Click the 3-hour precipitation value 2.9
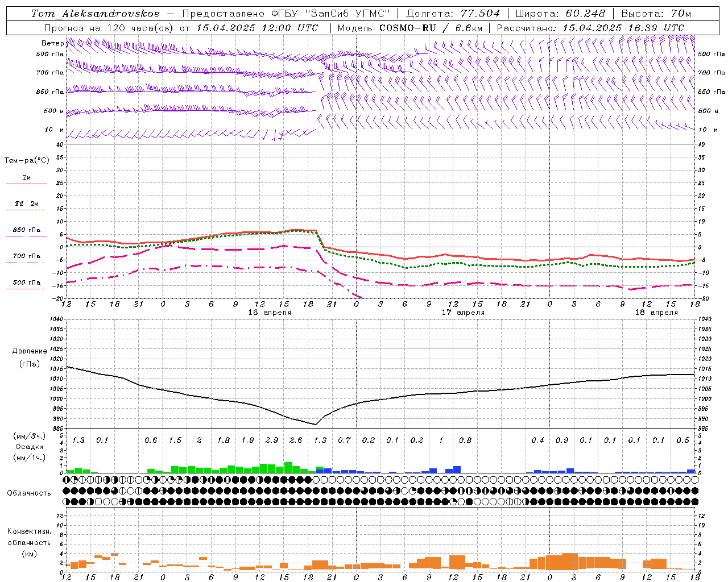The image size is (728, 582). click(x=272, y=440)
